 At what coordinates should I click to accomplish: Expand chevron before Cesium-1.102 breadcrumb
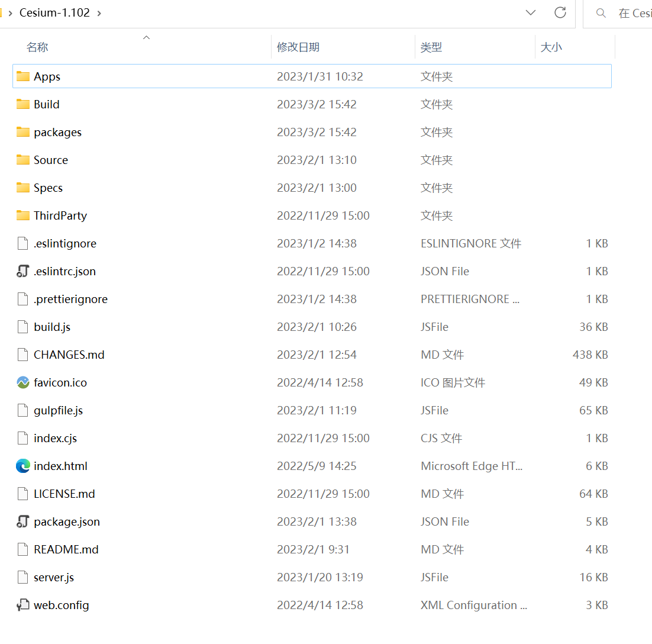10,13
